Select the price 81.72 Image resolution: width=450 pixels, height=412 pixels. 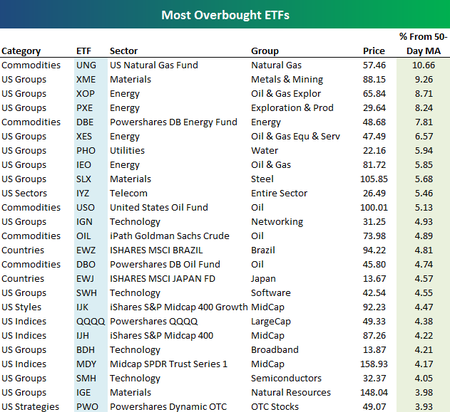tap(374, 165)
